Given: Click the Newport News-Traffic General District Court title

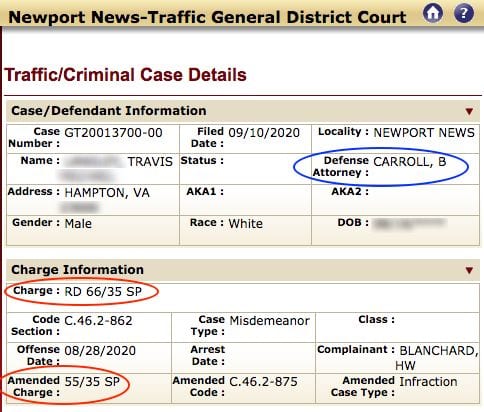Looking at the screenshot, I should pyautogui.click(x=207, y=17).
